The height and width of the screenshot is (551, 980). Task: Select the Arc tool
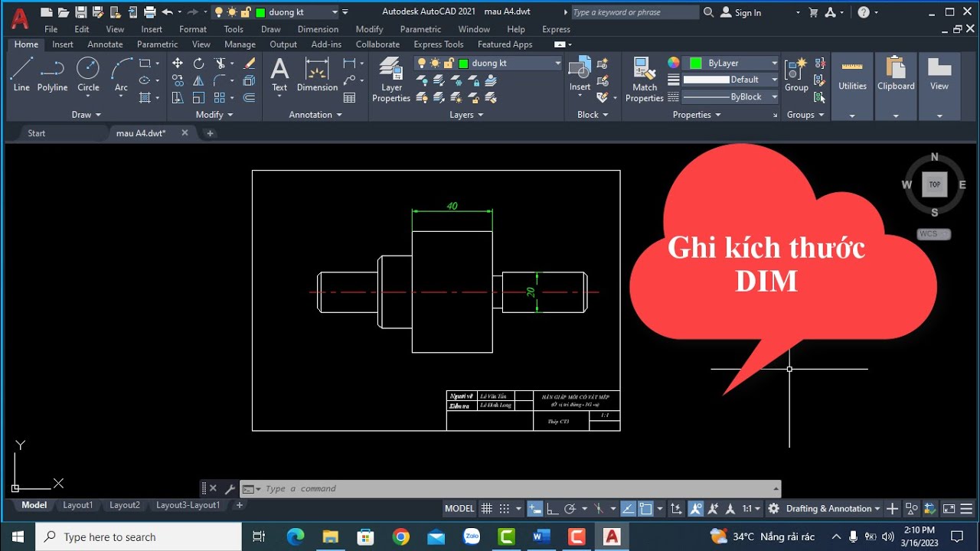click(121, 73)
